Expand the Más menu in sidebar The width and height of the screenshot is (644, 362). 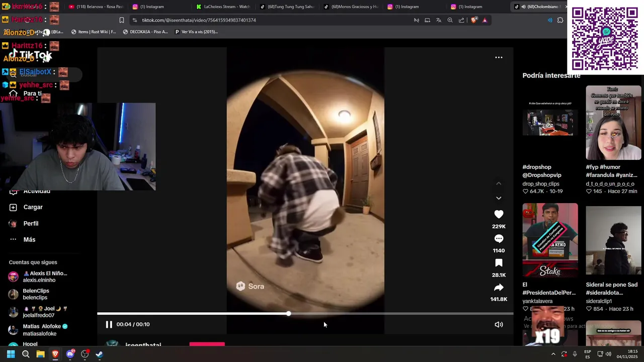click(29, 239)
